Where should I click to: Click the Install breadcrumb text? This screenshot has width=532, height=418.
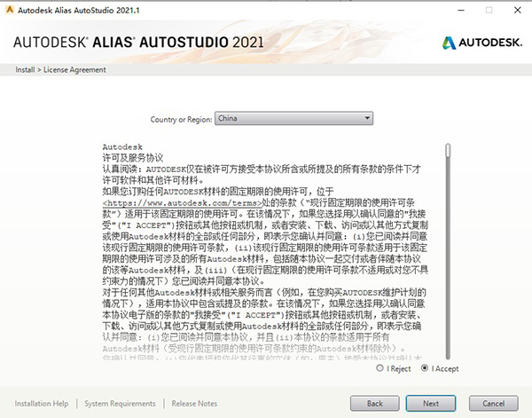point(25,69)
